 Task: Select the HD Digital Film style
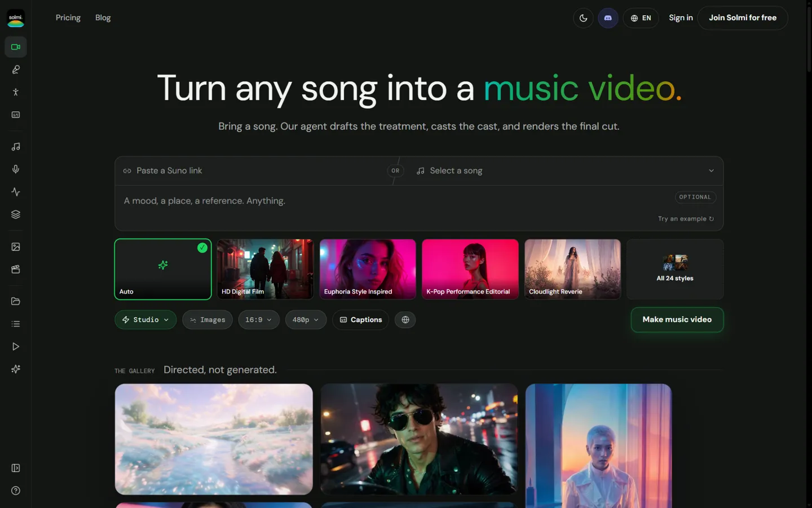265,269
